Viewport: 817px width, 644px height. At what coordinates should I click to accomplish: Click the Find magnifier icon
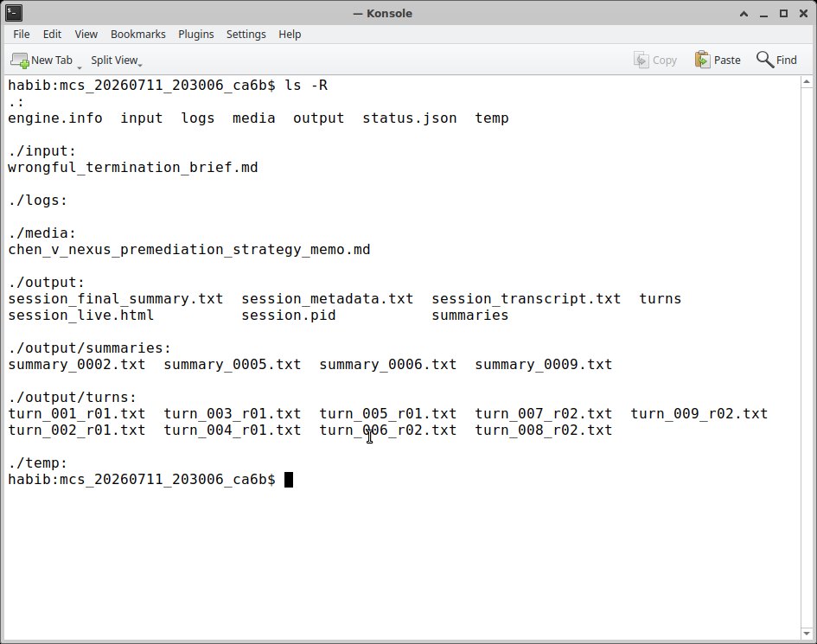coord(764,60)
